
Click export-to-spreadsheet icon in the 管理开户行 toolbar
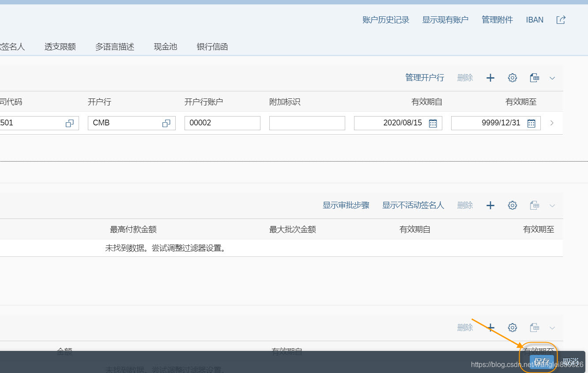(535, 78)
